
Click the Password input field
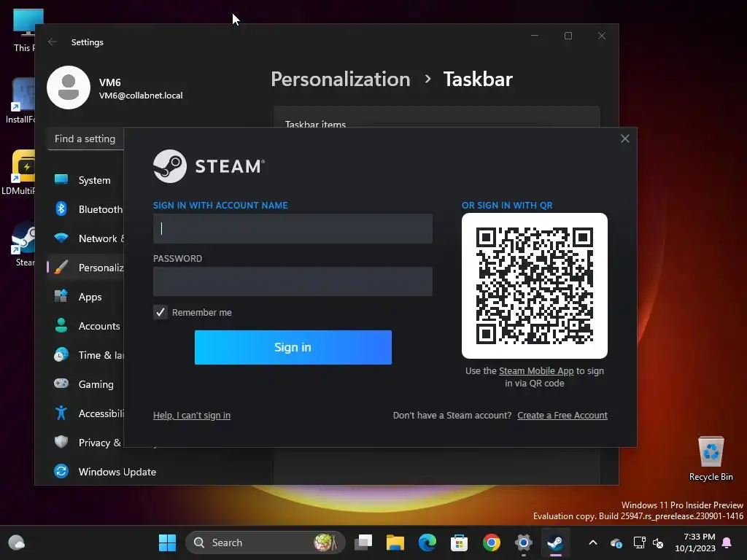click(x=293, y=281)
